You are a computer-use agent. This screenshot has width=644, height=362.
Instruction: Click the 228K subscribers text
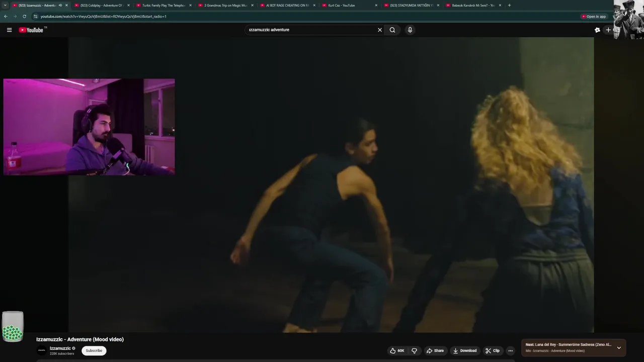pyautogui.click(x=62, y=353)
